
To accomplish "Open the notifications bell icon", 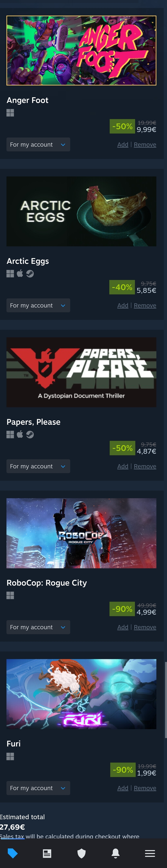I will (x=116, y=853).
